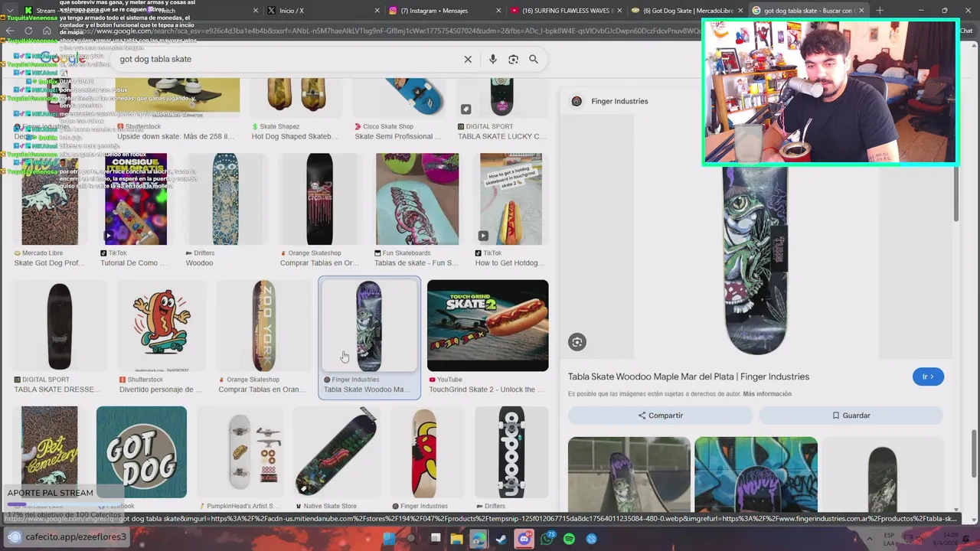Click the browser back arrow
980x551 pixels.
pyautogui.click(x=10, y=31)
